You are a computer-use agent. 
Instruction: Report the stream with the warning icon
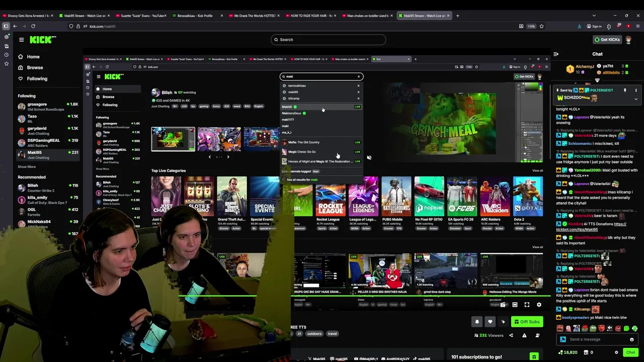point(524,335)
